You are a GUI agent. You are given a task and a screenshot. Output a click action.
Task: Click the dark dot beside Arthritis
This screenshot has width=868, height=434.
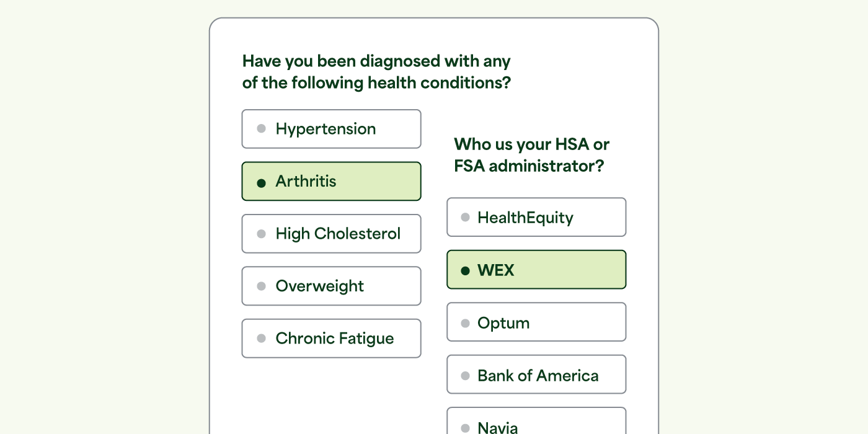pos(262,182)
